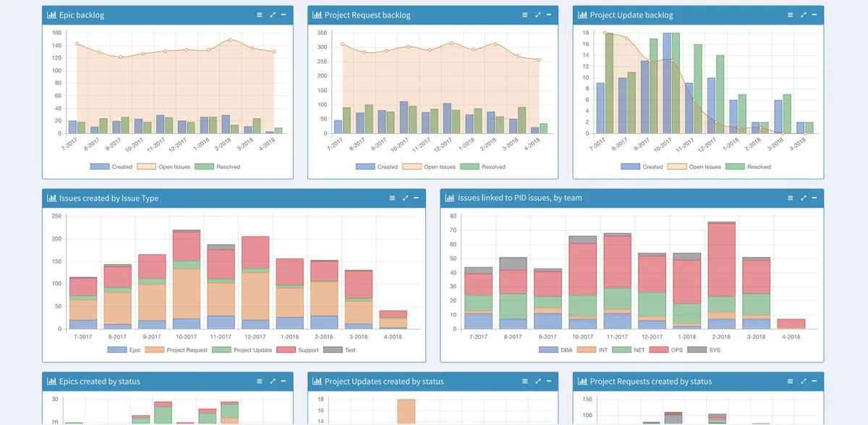Expand Epic backlog gadget to full screen

(x=273, y=14)
